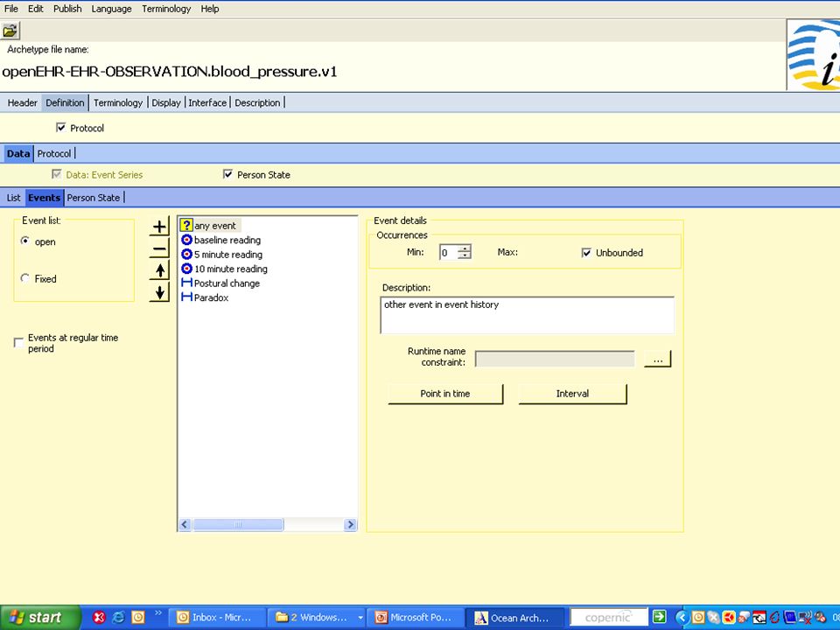The height and width of the screenshot is (630, 840).
Task: Select 'baseline reading' in event list
Action: (227, 240)
